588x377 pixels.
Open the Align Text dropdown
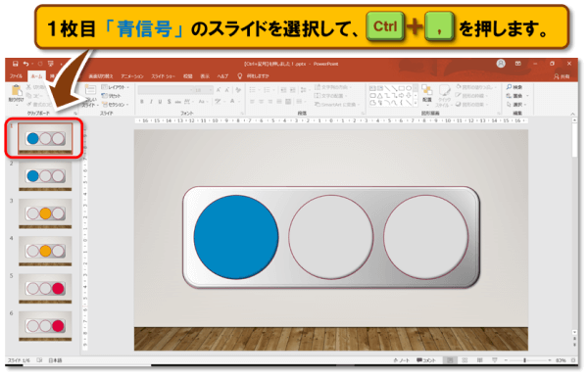coord(330,96)
